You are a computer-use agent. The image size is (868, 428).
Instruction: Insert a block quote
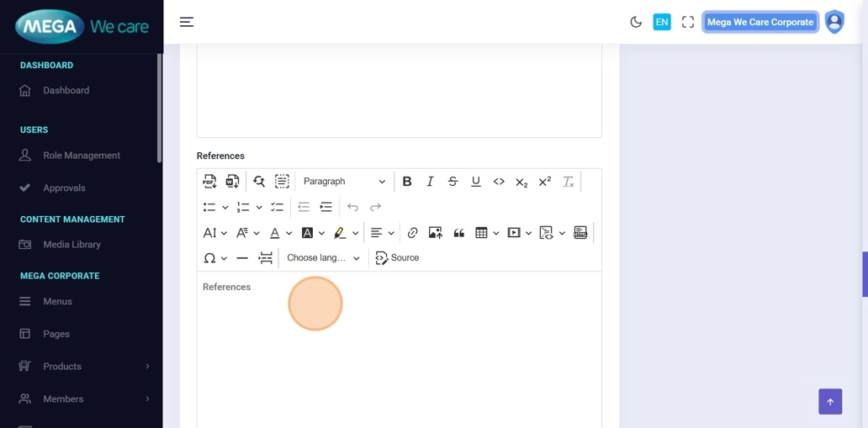(458, 233)
